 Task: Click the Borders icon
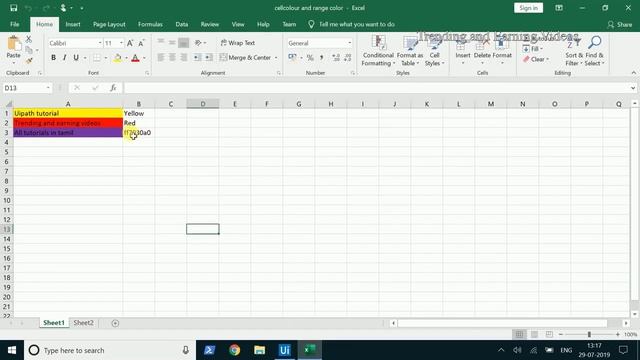pyautogui.click(x=97, y=58)
